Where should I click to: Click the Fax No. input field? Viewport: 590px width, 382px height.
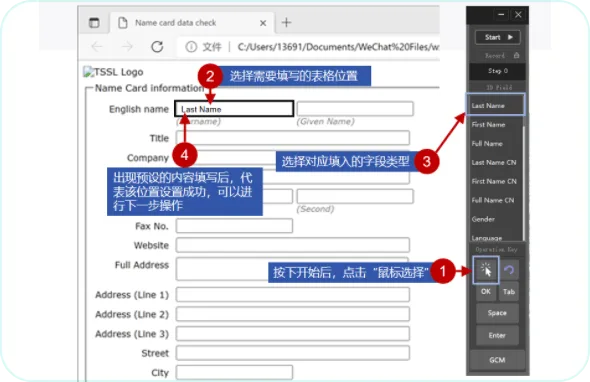click(234, 226)
